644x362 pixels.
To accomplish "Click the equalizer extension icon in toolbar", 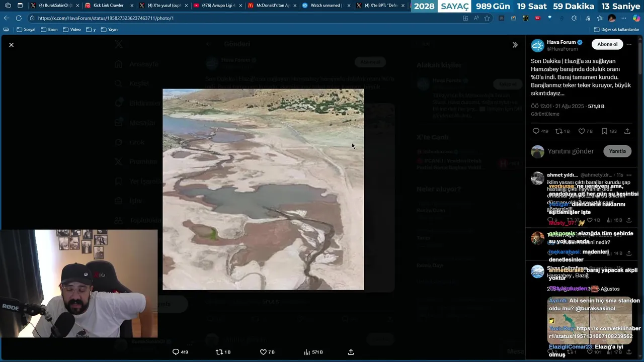I will pos(501,18).
